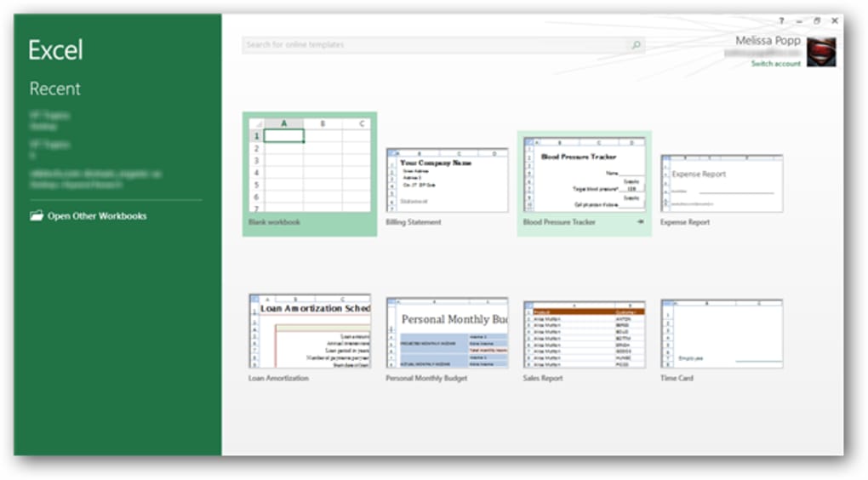Pin the Blood Pressure Tracker template
The image size is (868, 480).
click(641, 221)
